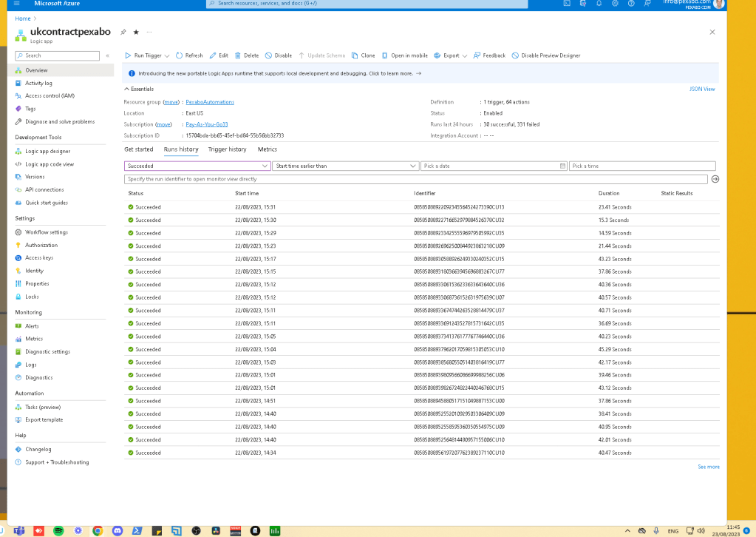Click the taskbar volume icon

tap(701, 531)
